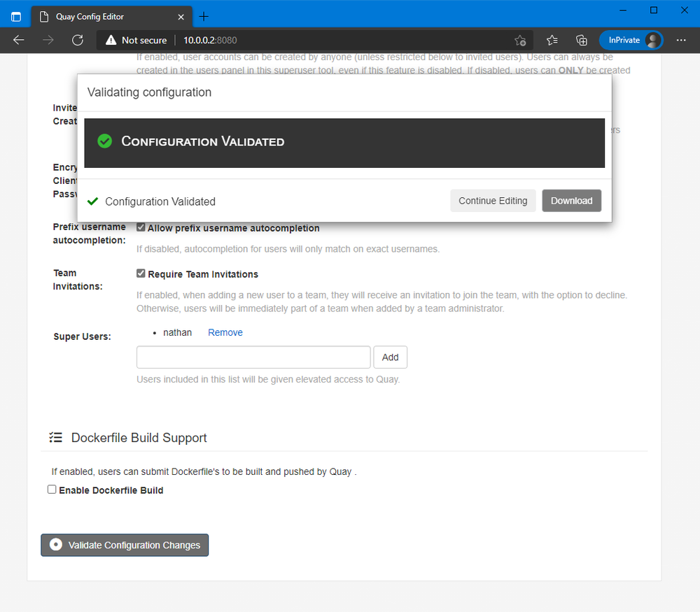Open the Favorites list icon

pyautogui.click(x=552, y=40)
